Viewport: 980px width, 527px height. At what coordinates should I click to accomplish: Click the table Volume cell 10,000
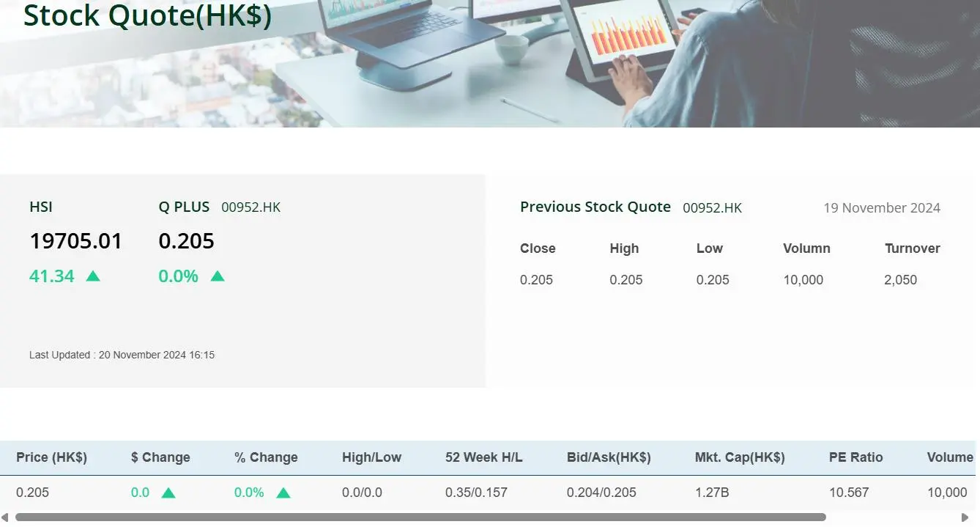point(947,493)
